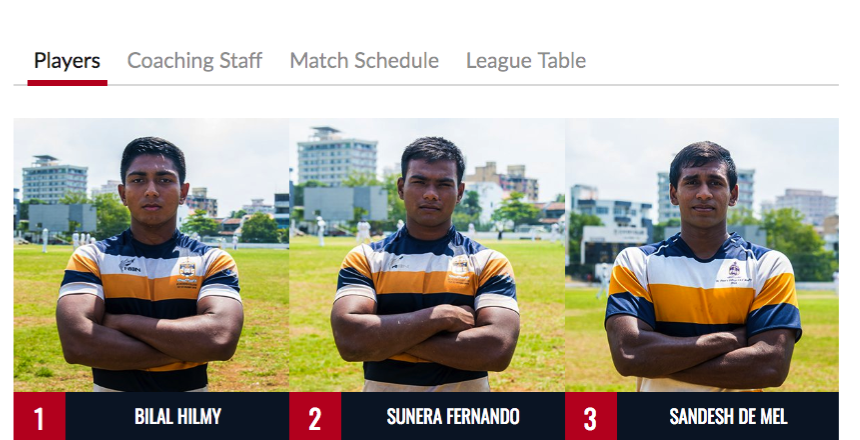The width and height of the screenshot is (860, 440).
Task: Click the Bilal Hilmy name label
Action: [178, 416]
